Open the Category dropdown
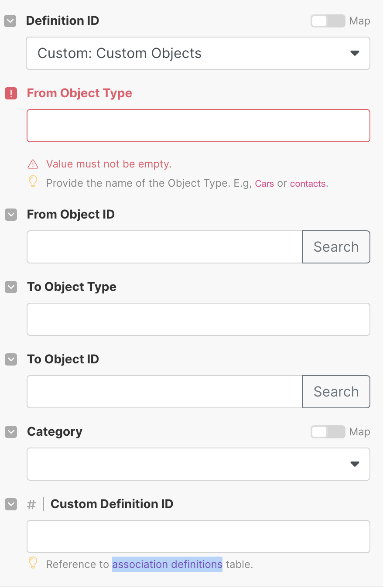 pos(198,464)
